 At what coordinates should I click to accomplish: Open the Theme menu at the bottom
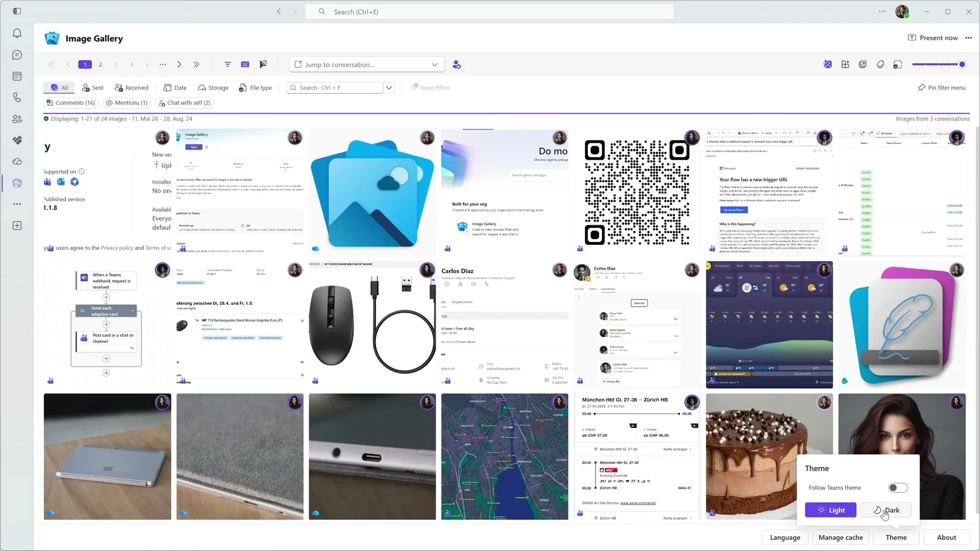(x=895, y=538)
